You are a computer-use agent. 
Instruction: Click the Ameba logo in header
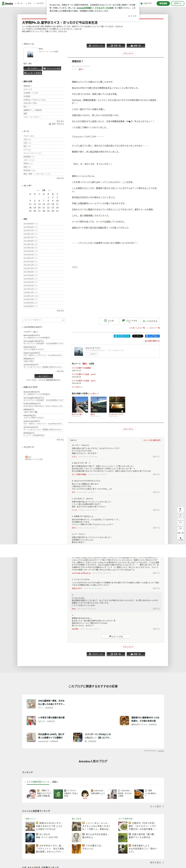[7, 3]
